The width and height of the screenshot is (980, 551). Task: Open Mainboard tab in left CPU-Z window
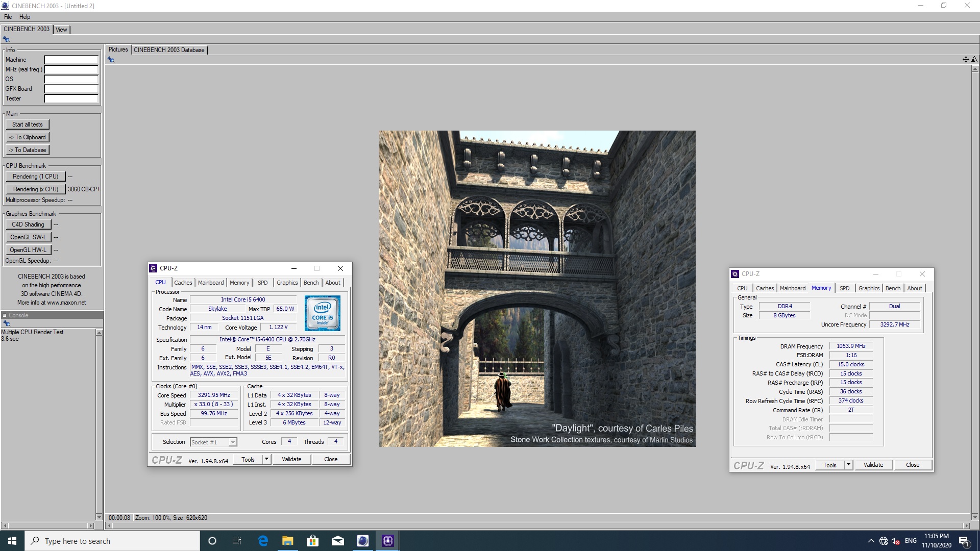[211, 283]
